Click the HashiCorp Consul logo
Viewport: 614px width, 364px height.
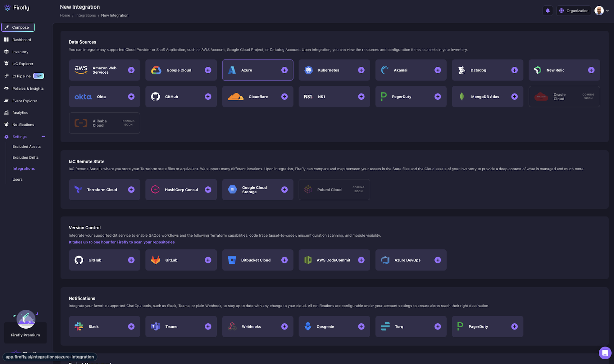(155, 189)
